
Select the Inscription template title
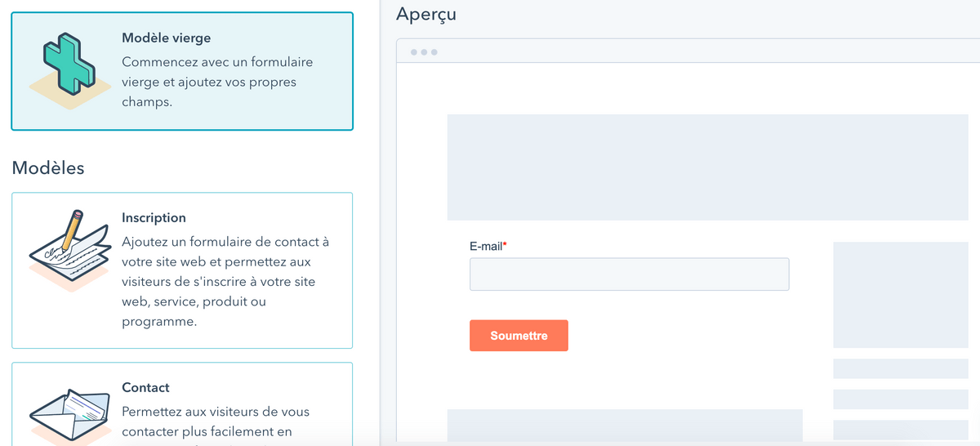pyautogui.click(x=154, y=217)
